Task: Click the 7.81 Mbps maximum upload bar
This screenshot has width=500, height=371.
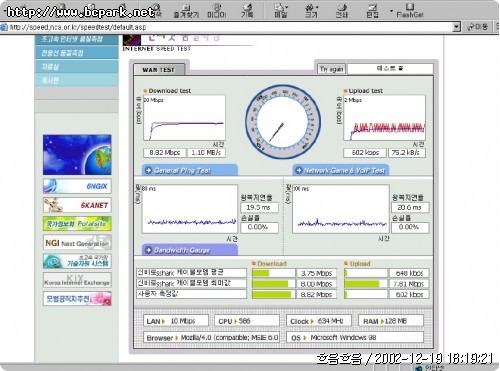Action: (x=366, y=284)
